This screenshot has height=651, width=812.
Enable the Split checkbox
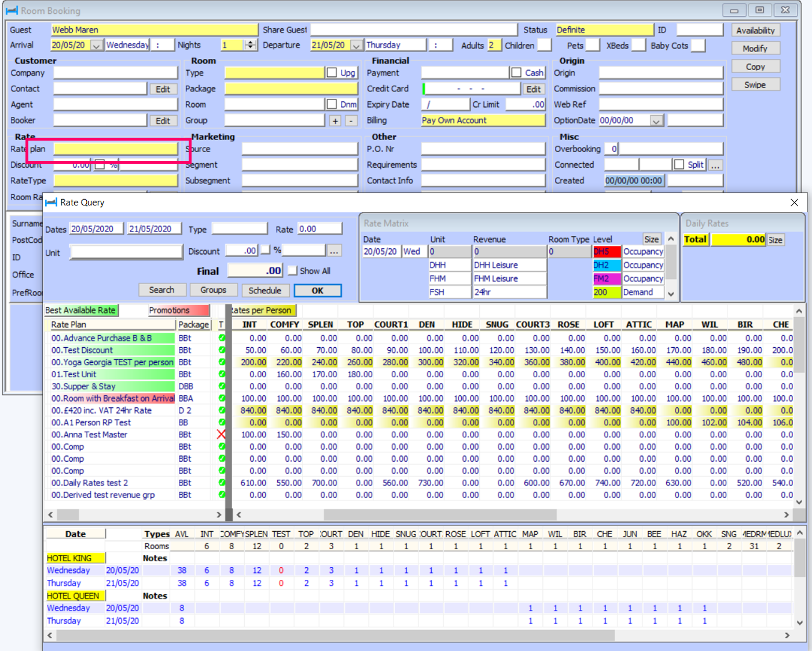[679, 165]
